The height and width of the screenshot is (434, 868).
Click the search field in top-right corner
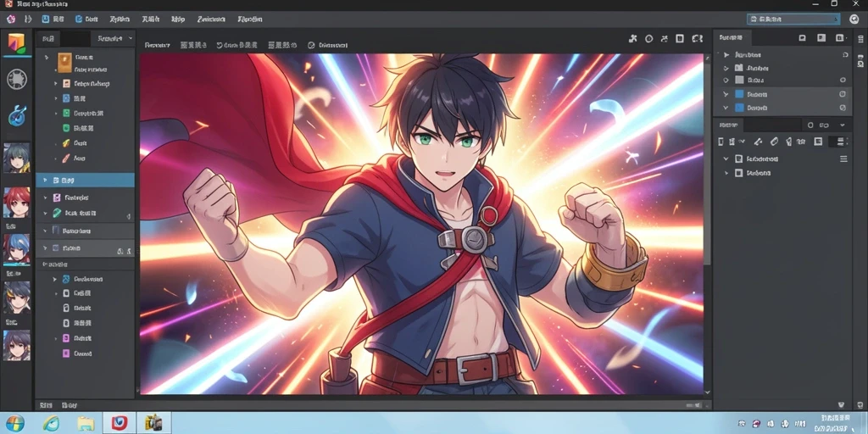pos(793,19)
